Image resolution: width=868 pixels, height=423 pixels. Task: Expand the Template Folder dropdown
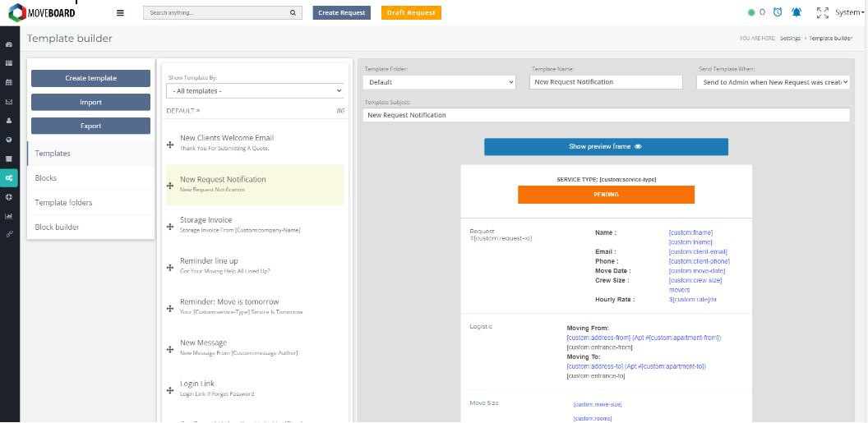tap(440, 82)
